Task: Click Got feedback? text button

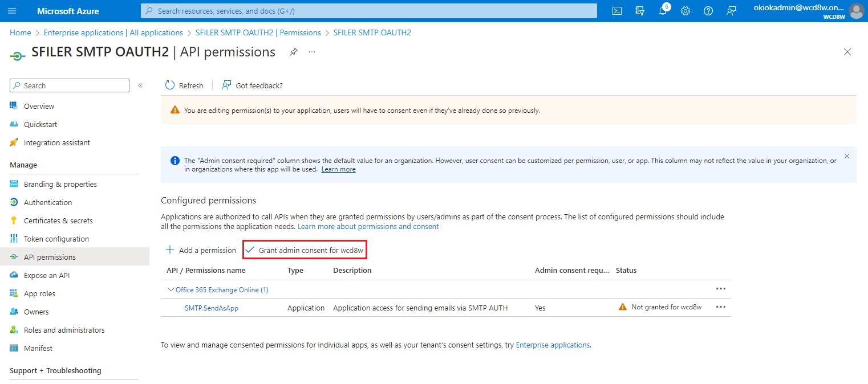Action: (259, 85)
